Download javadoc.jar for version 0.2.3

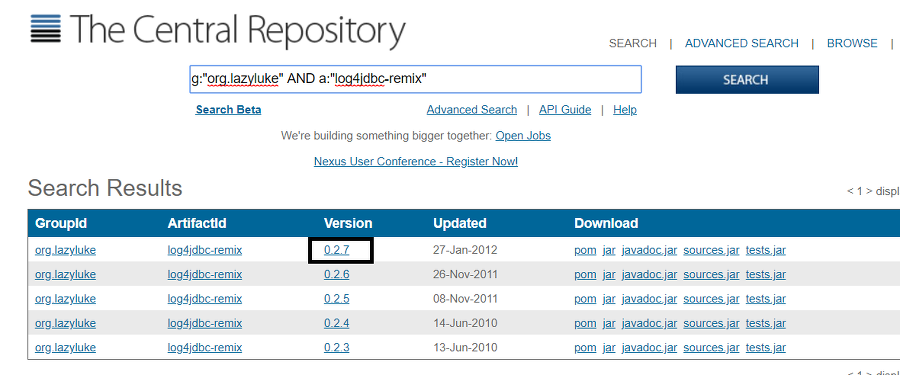click(649, 347)
